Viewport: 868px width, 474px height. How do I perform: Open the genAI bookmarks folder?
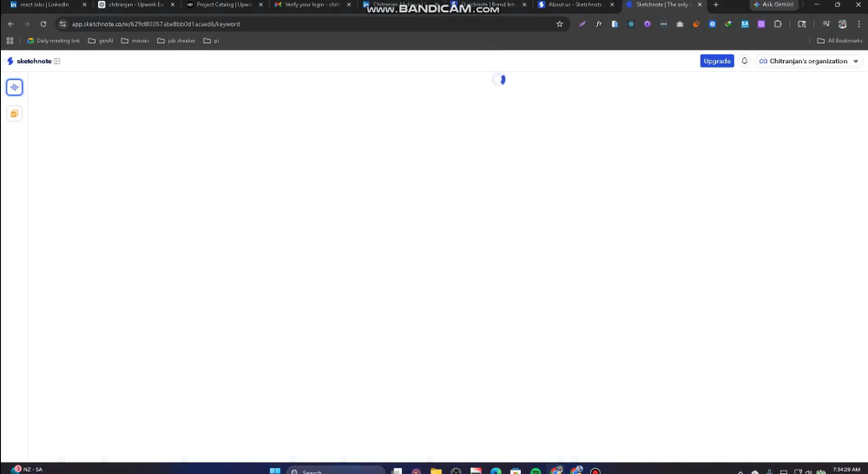click(x=101, y=41)
